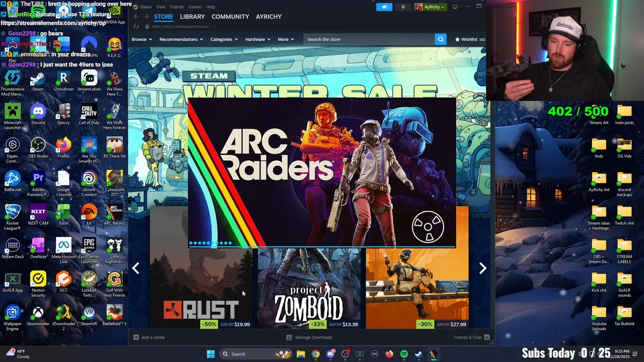
Task: Open Minecraft Launcher desktop icon
Action: (13, 117)
